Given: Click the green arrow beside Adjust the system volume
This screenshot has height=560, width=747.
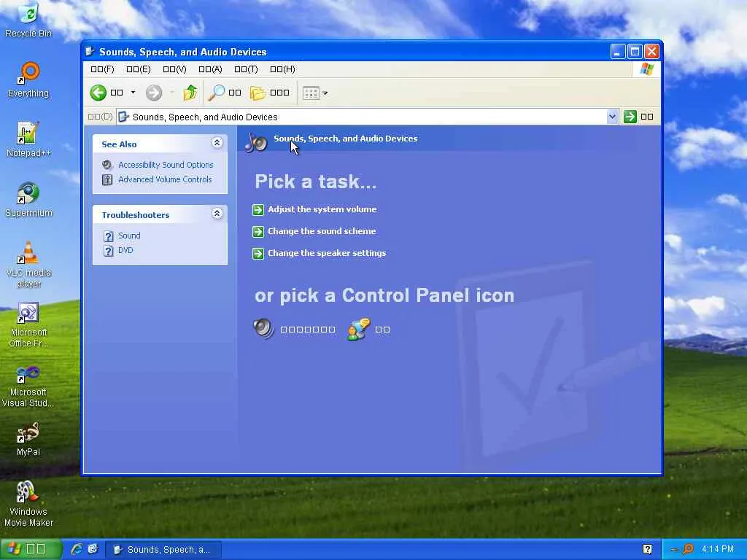Looking at the screenshot, I should coord(258,209).
